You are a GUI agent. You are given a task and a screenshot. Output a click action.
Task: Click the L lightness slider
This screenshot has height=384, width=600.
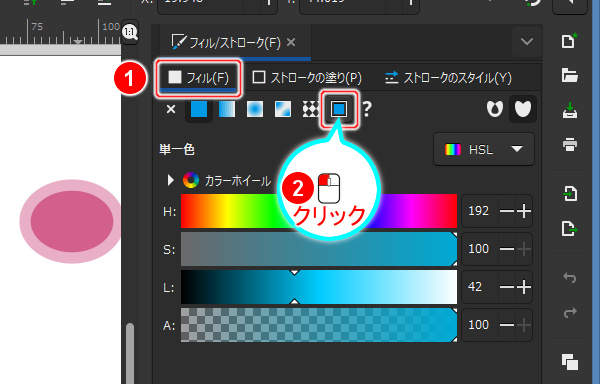(319, 287)
